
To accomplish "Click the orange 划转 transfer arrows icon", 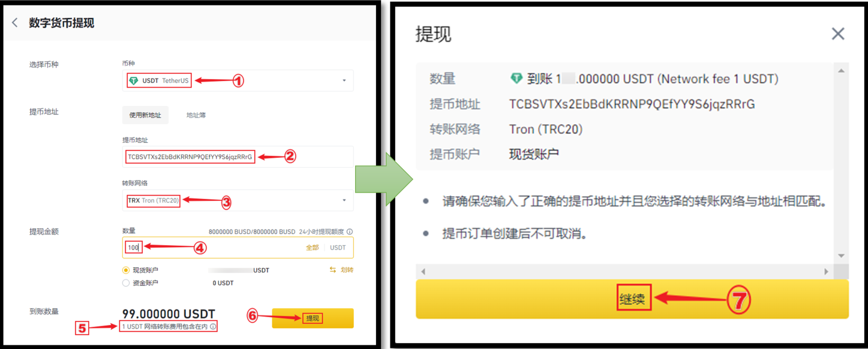I will (x=332, y=270).
